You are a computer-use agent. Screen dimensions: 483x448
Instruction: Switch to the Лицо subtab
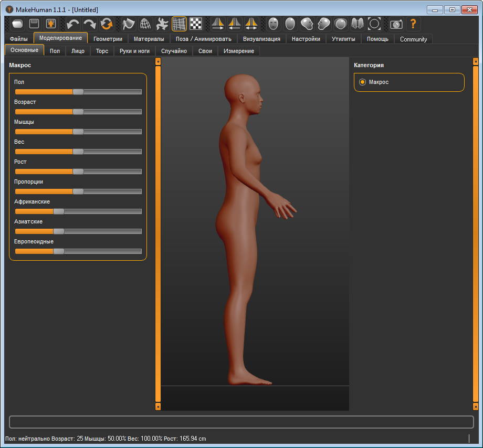coord(78,51)
